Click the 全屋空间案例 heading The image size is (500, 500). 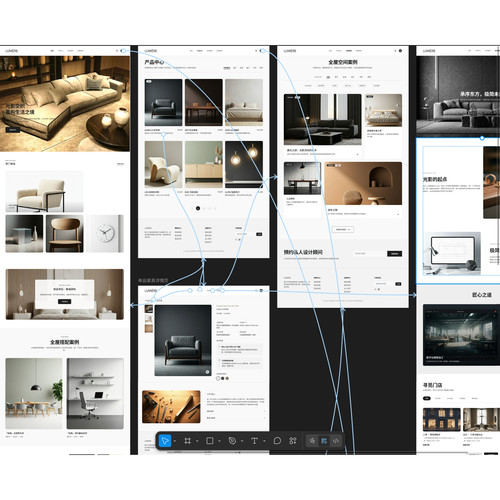(x=343, y=62)
